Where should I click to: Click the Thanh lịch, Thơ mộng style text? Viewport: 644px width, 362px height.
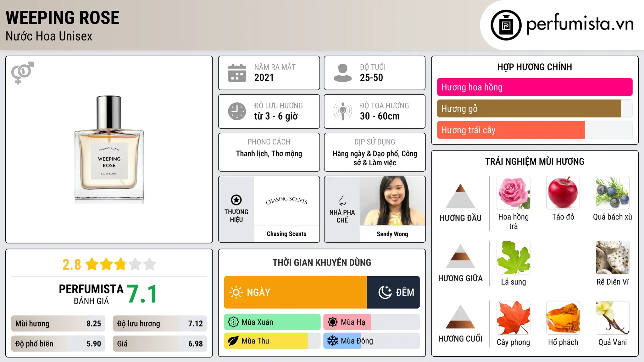click(x=269, y=154)
